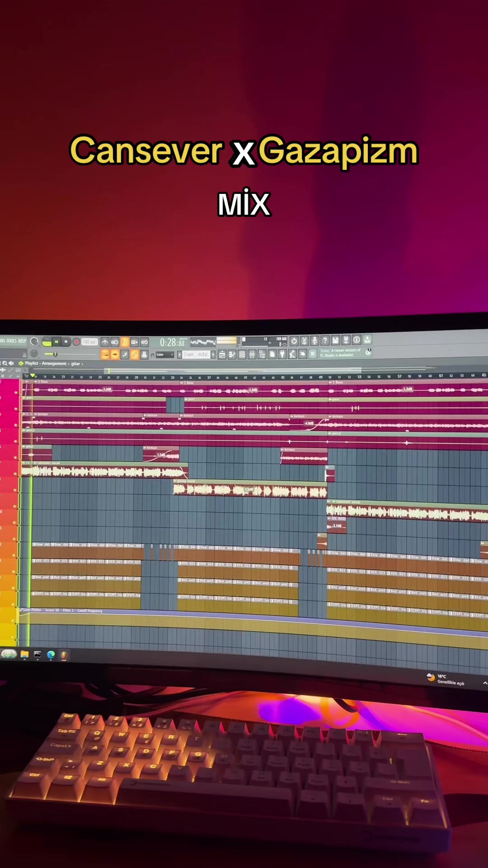Expand the system tray hidden icons chevron
The height and width of the screenshot is (868, 488).
click(485, 683)
